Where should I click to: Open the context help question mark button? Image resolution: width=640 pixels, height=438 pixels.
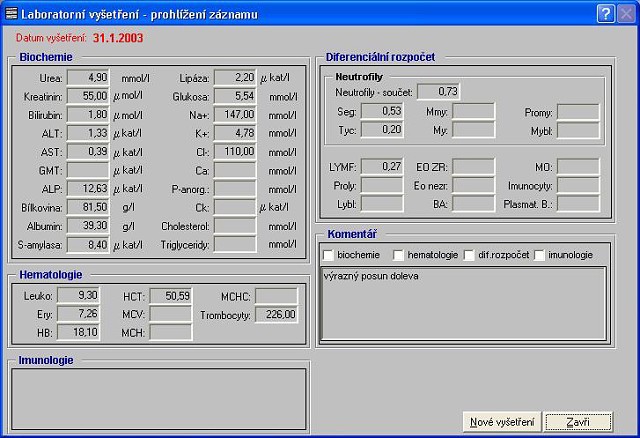pos(605,14)
